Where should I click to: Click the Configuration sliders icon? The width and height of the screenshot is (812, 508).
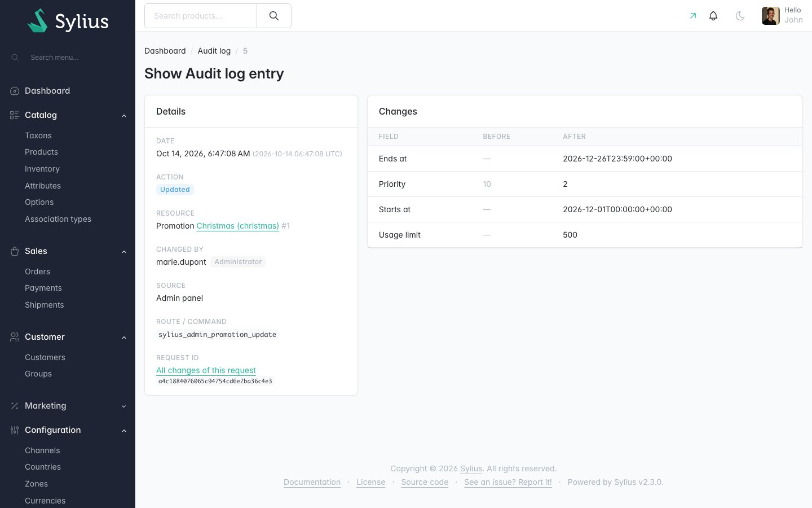(15, 430)
